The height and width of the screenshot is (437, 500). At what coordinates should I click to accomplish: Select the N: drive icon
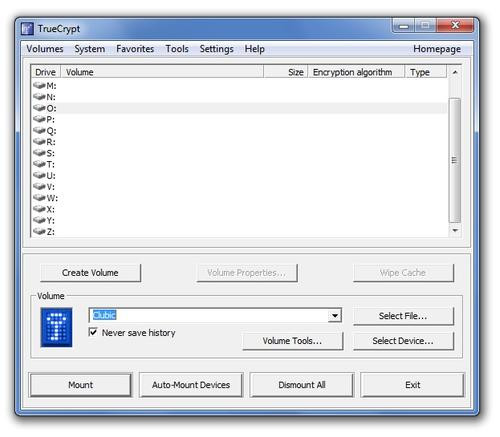(x=39, y=97)
